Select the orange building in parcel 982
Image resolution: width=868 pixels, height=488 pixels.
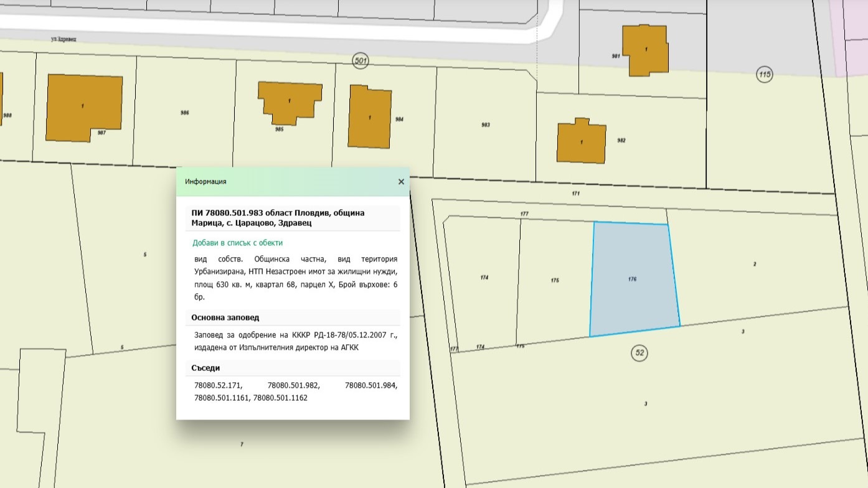[x=581, y=143]
